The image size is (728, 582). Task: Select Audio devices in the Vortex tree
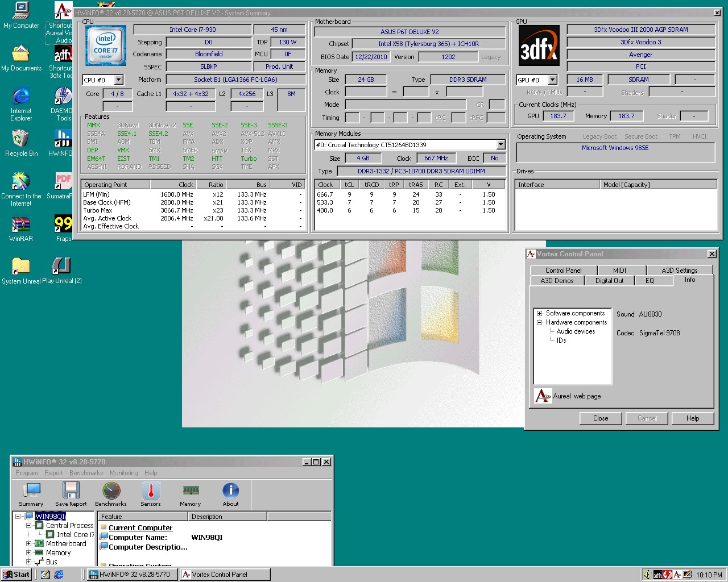576,331
